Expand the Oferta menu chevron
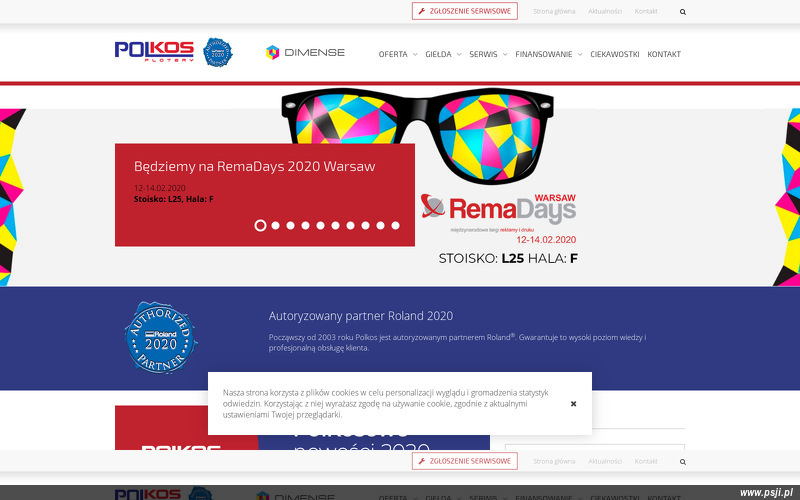The height and width of the screenshot is (500, 800). 415,54
